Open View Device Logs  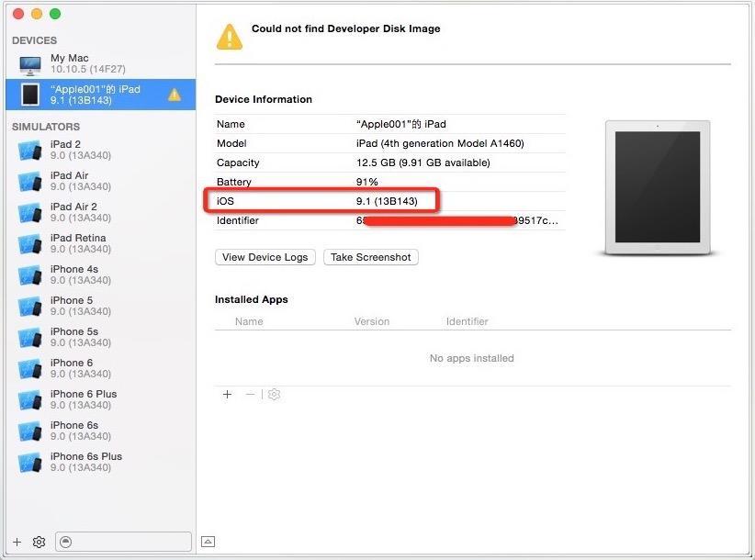[x=265, y=257]
